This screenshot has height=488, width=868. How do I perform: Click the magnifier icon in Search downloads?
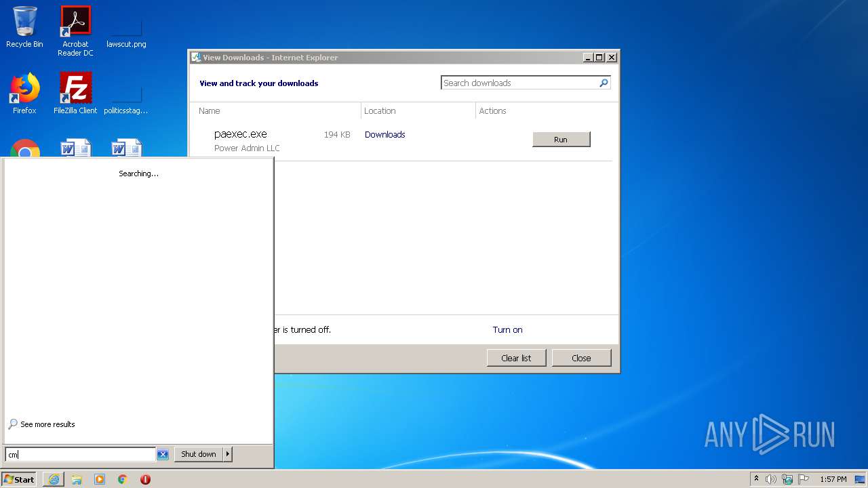tap(604, 83)
